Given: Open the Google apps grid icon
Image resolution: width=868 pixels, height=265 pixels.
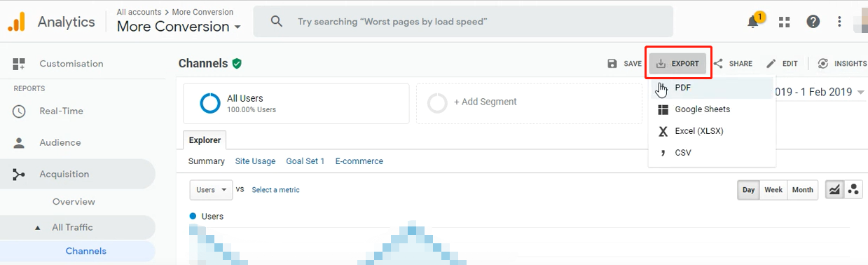Looking at the screenshot, I should (x=784, y=22).
